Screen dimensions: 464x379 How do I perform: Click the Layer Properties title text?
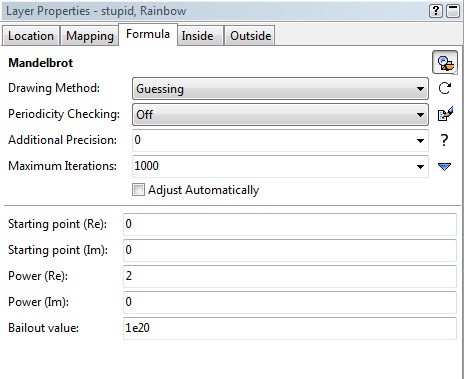96,11
